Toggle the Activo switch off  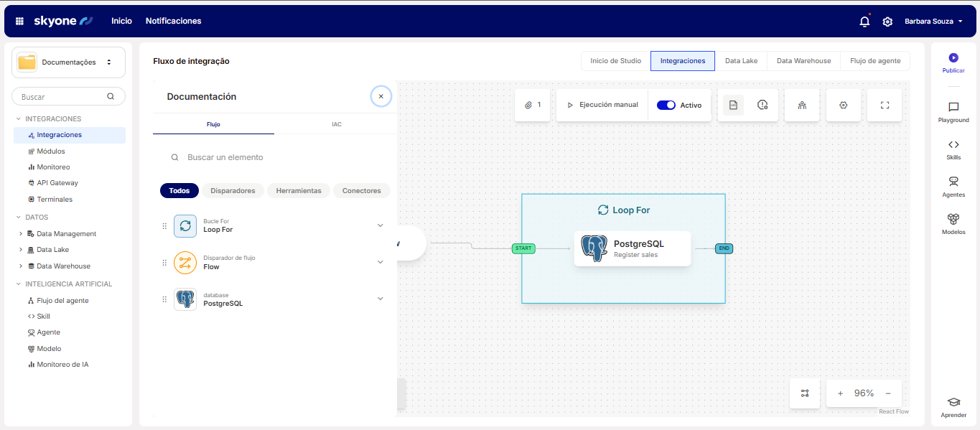(666, 105)
